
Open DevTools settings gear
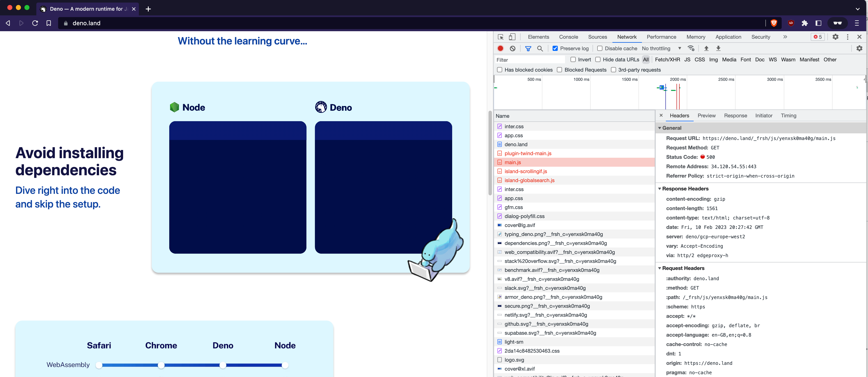point(835,37)
